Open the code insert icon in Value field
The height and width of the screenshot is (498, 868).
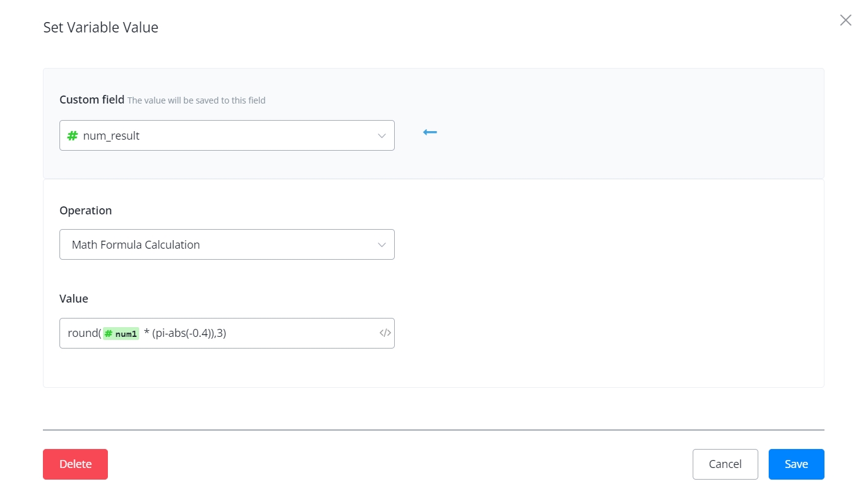384,333
